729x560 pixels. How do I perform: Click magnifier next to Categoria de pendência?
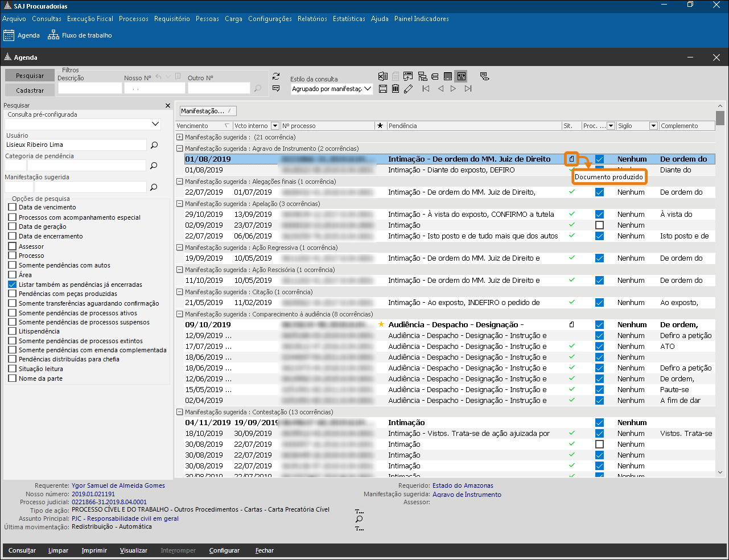click(154, 166)
